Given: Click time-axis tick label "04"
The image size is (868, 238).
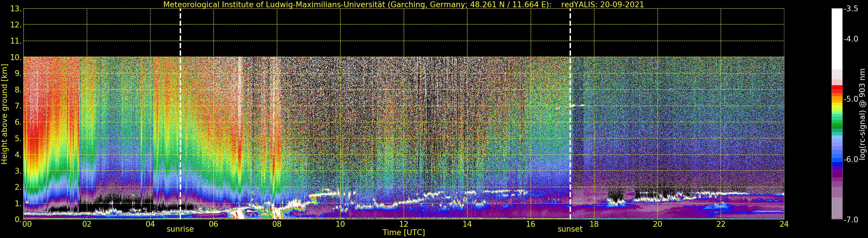Looking at the screenshot, I should [150, 224].
